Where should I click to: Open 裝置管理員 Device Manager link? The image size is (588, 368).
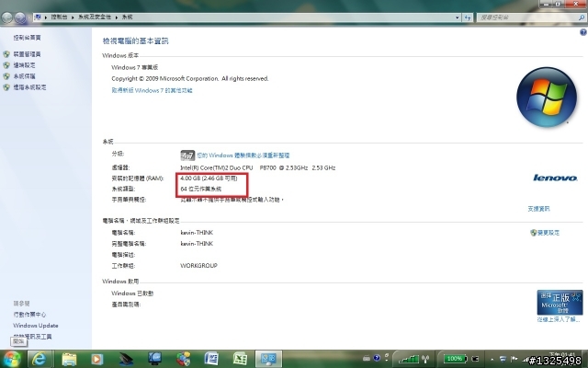coord(27,54)
